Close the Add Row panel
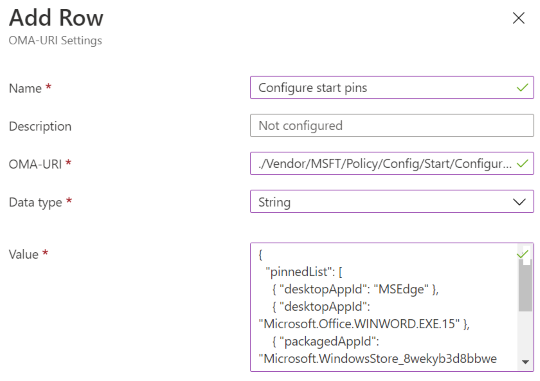 [x=518, y=18]
